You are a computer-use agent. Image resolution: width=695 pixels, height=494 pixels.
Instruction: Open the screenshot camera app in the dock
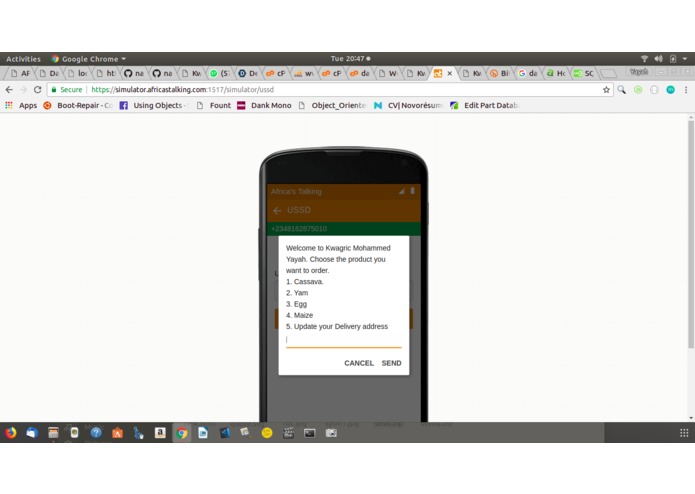point(331,433)
